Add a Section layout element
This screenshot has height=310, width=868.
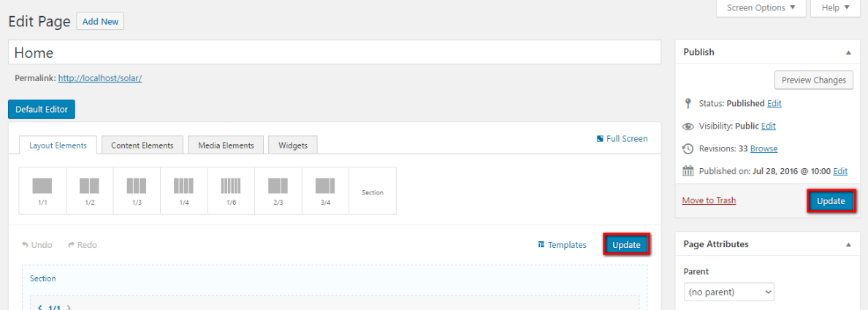click(373, 192)
